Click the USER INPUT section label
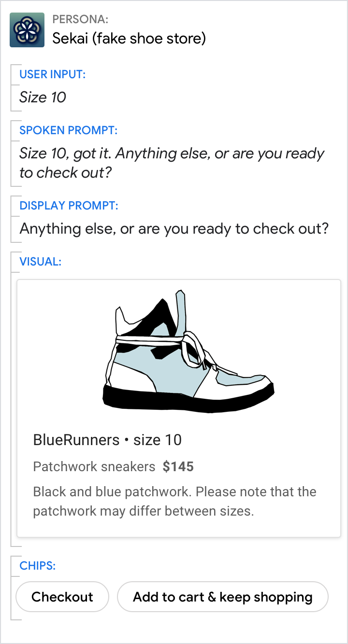Image resolution: width=348 pixels, height=644 pixels. click(x=52, y=74)
